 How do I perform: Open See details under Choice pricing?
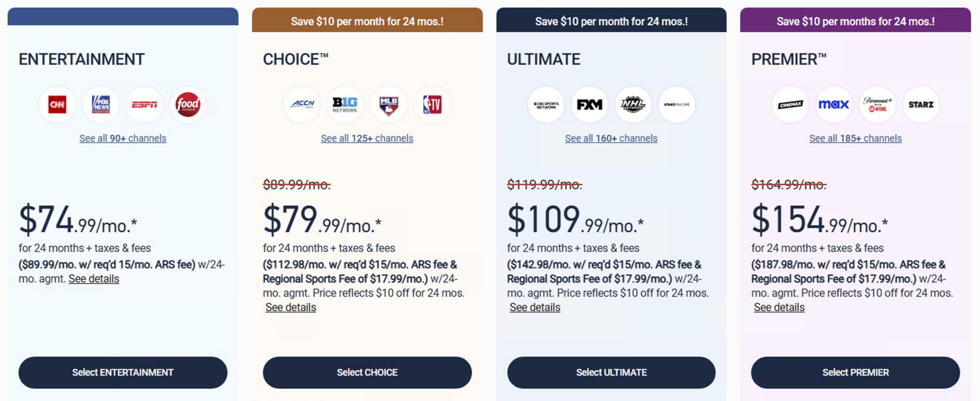[290, 307]
